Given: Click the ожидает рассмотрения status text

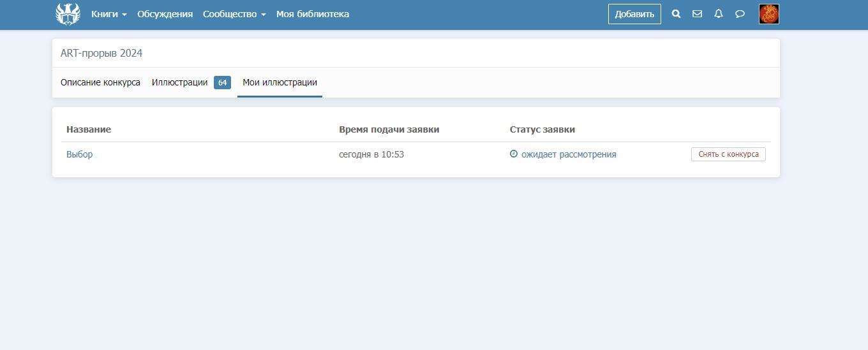Looking at the screenshot, I should (x=568, y=154).
